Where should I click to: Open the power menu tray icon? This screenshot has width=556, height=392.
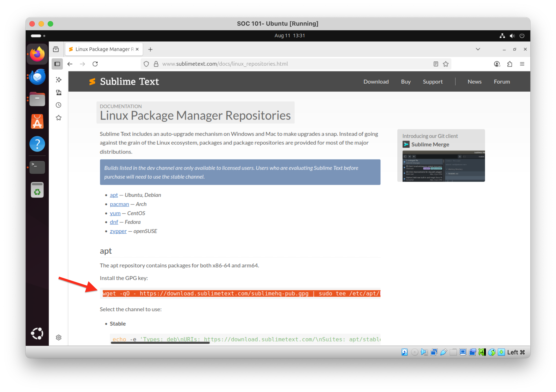[x=522, y=36]
